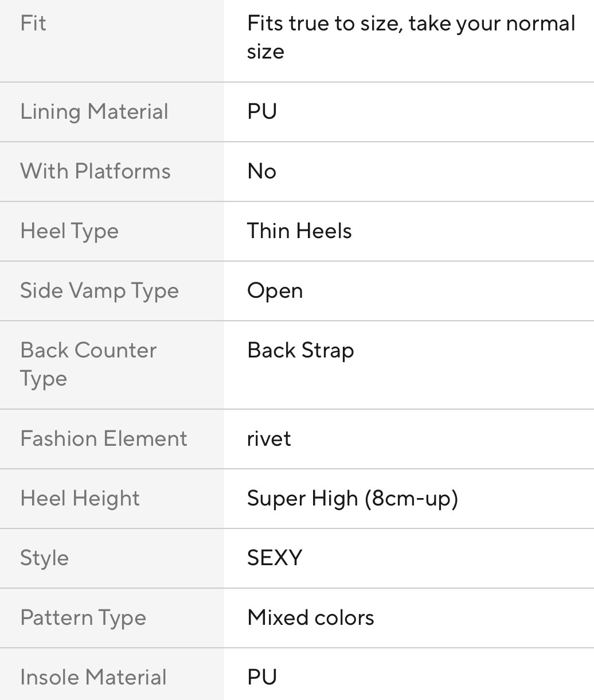Screen dimensions: 594x700
Task: Click the Pattern Type label
Action: click(x=83, y=618)
